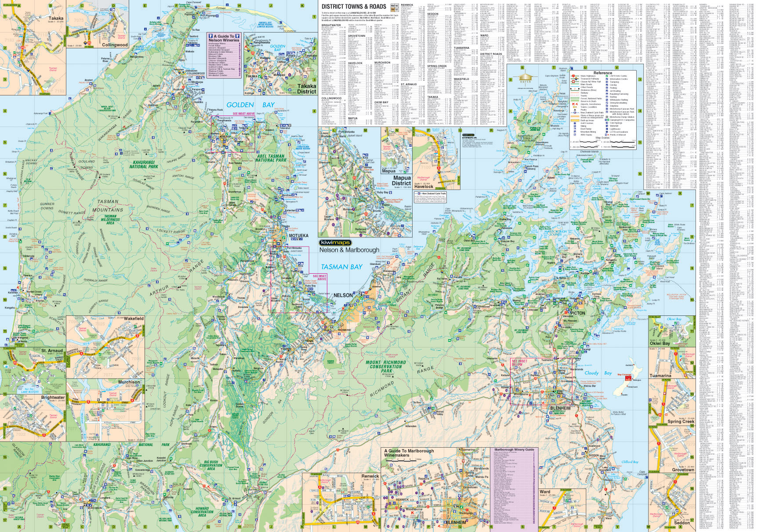
Task: Click the 'Wakefield' inset map title
Action: [134, 318]
